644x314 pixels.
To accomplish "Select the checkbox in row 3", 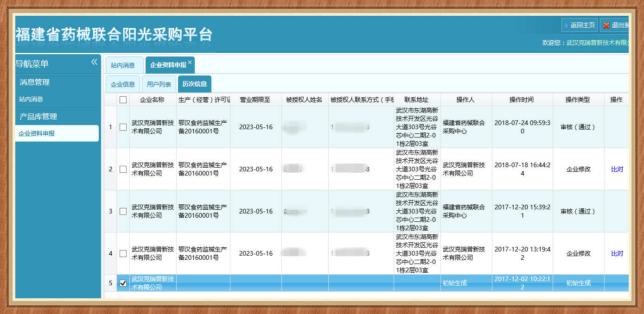I will click(x=123, y=211).
